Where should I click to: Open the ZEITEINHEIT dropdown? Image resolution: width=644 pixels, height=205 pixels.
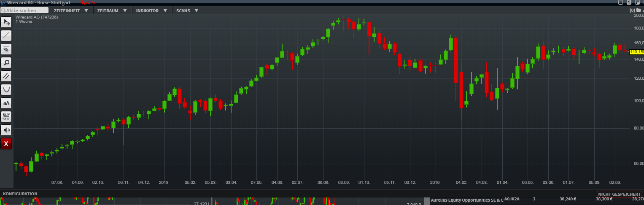pos(72,11)
